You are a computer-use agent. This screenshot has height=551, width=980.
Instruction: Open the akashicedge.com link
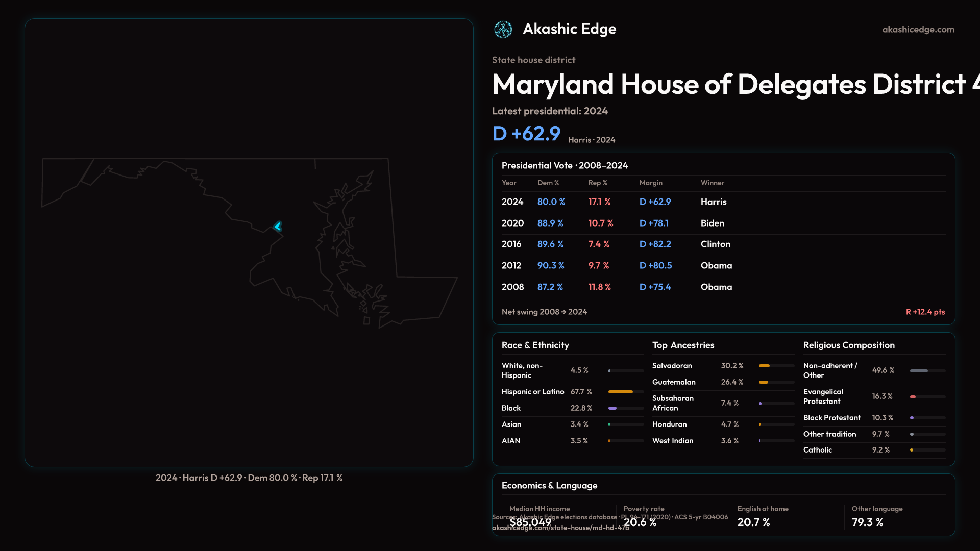coord(918,30)
